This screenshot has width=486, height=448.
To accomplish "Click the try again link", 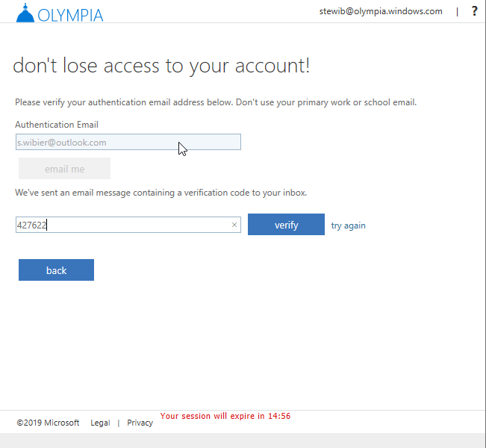I will click(x=349, y=225).
